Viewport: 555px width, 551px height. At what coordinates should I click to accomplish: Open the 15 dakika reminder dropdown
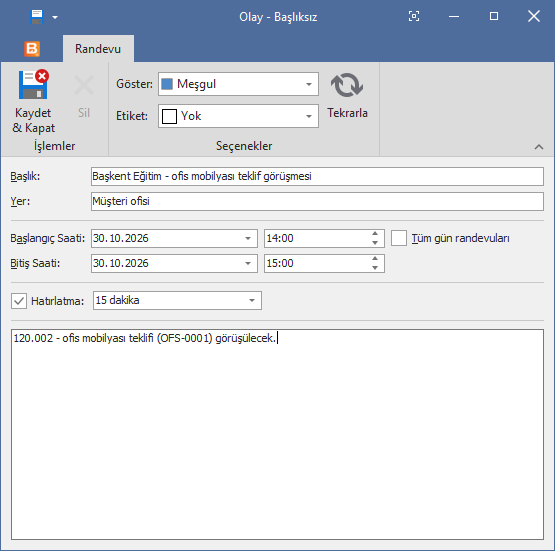coord(252,300)
